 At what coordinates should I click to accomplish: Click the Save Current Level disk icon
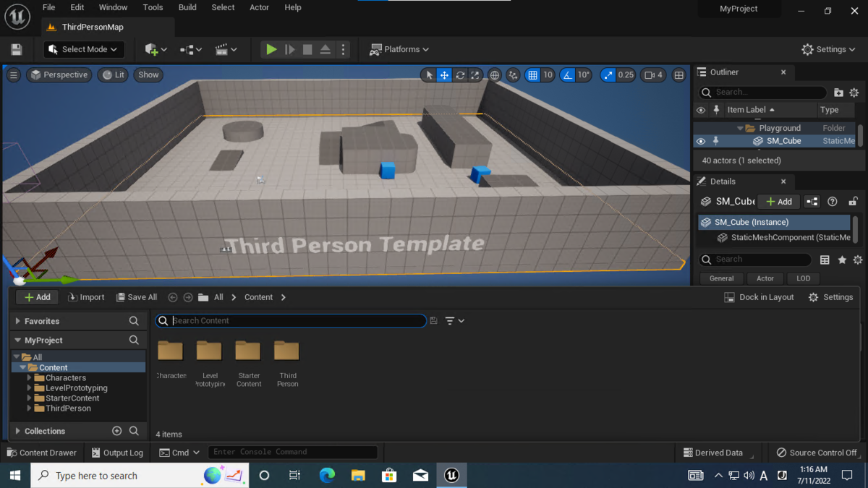pyautogui.click(x=16, y=48)
